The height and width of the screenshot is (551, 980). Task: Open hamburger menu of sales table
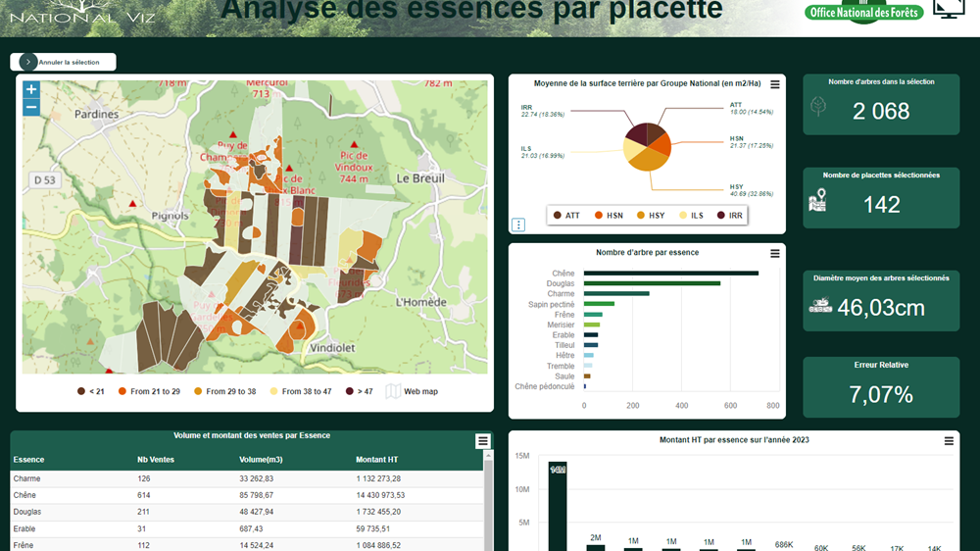(482, 441)
